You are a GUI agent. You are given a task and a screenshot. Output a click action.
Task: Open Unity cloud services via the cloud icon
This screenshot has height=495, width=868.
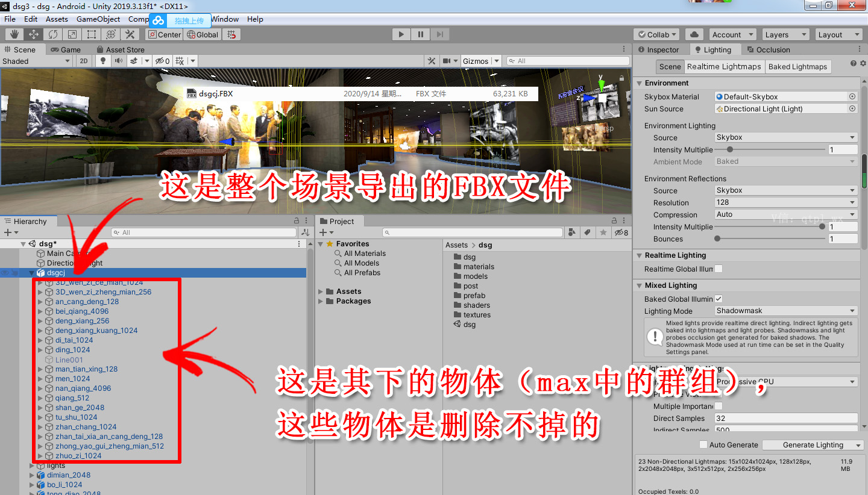[x=694, y=34]
